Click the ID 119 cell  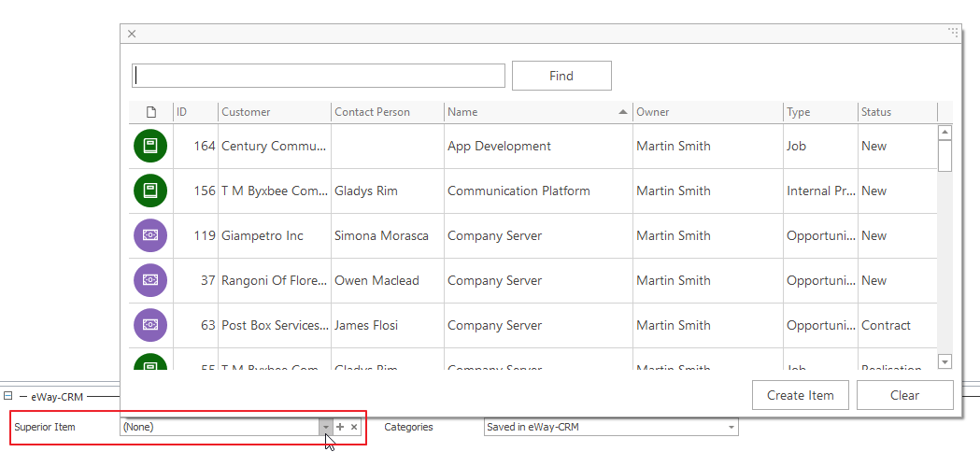click(x=195, y=235)
